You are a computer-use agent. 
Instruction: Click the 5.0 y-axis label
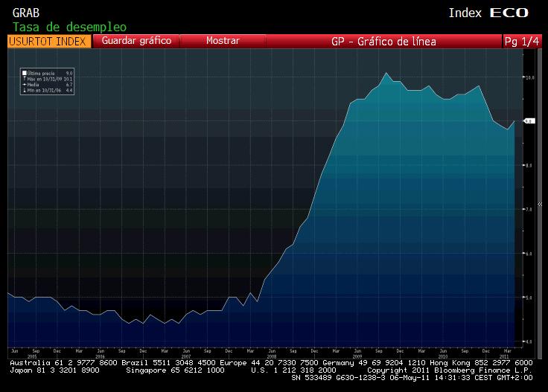(529, 298)
